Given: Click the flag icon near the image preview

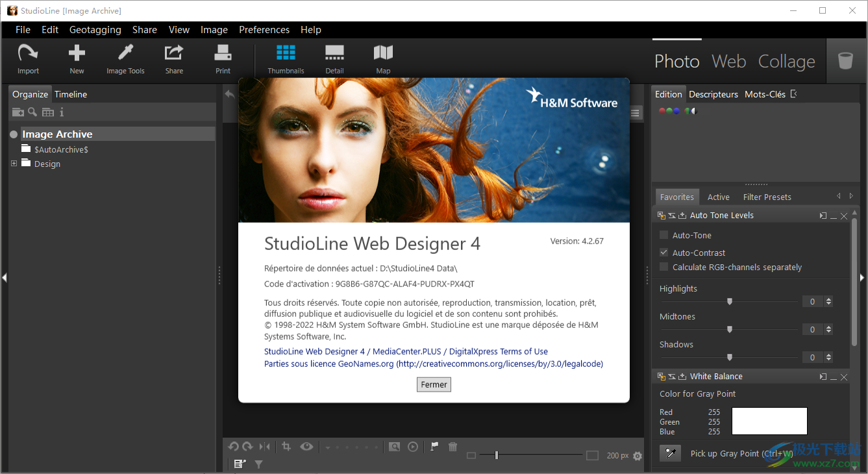Looking at the screenshot, I should (433, 446).
